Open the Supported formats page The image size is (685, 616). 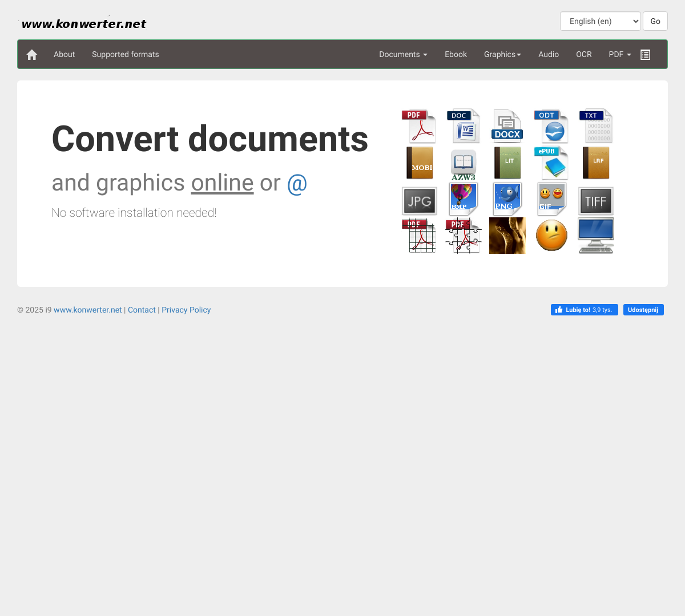tap(126, 55)
